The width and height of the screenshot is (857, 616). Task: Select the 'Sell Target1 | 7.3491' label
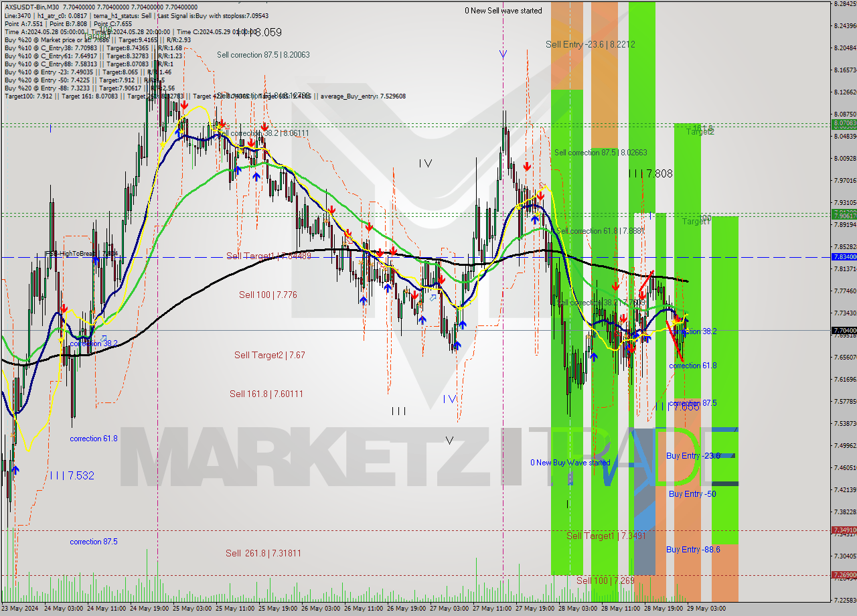click(606, 536)
